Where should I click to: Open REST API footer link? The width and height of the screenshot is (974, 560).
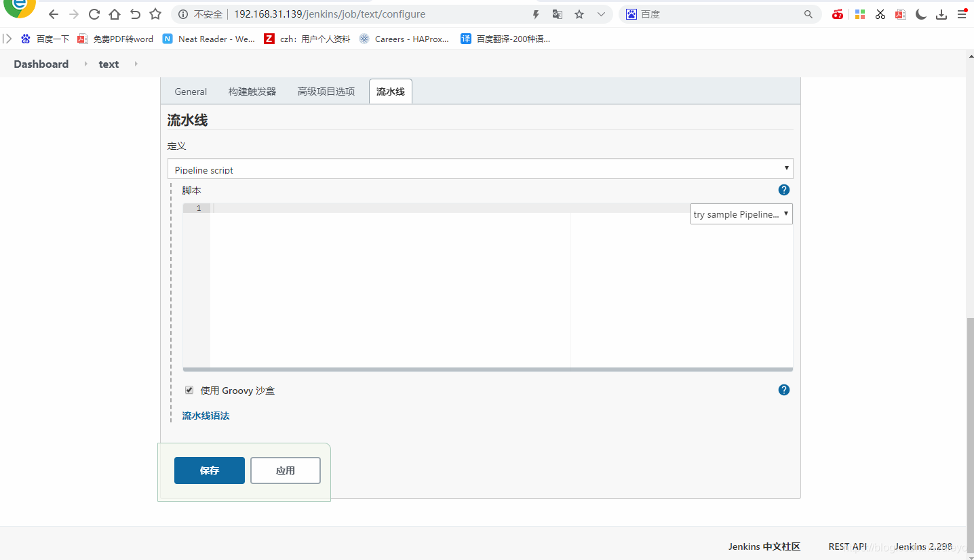point(848,546)
